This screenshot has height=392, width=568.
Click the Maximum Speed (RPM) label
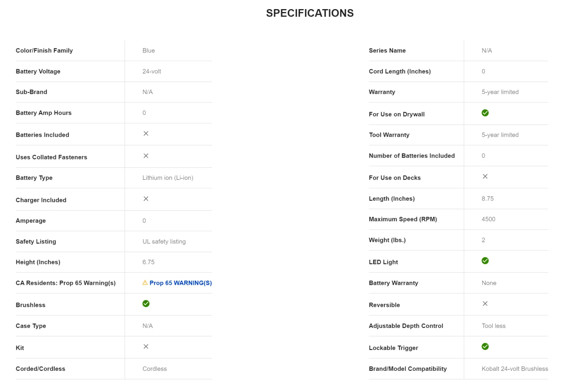pos(403,219)
